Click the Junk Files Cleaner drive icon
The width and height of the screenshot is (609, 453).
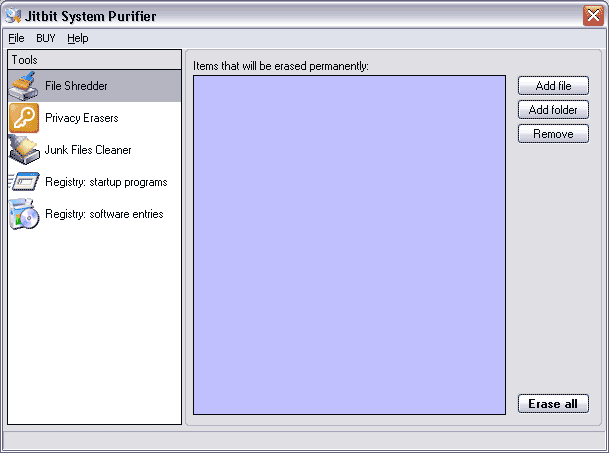tap(24, 150)
